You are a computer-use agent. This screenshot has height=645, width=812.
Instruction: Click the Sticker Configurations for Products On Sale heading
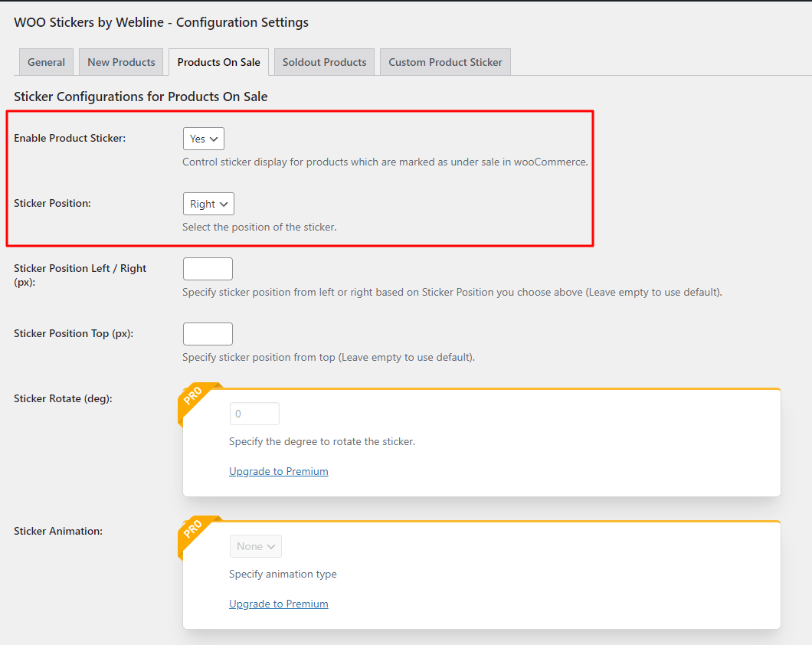tap(141, 97)
